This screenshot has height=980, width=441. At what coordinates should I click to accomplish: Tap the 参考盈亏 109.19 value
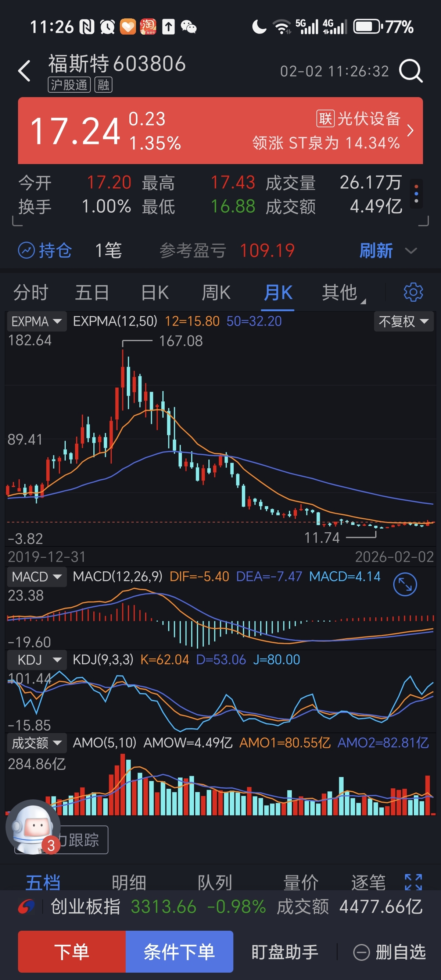coord(267,250)
